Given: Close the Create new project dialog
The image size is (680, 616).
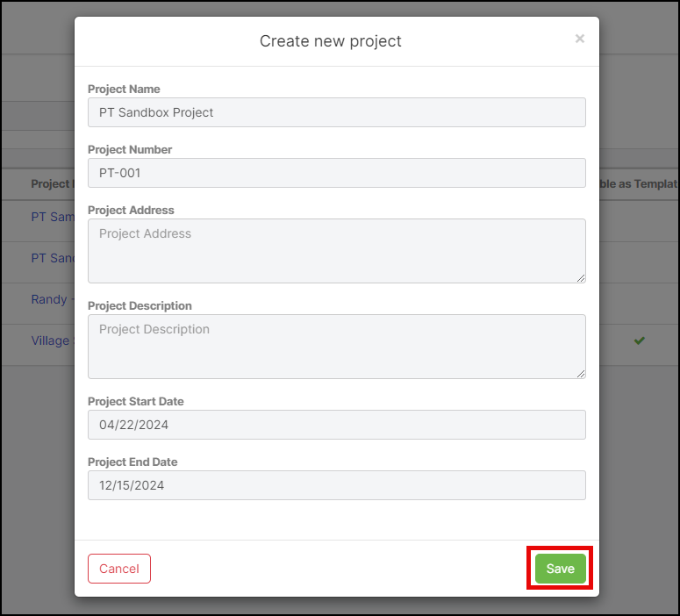Looking at the screenshot, I should pyautogui.click(x=579, y=39).
